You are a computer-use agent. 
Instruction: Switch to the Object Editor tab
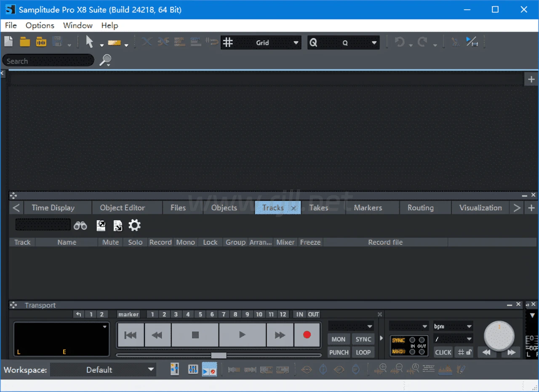[122, 208]
